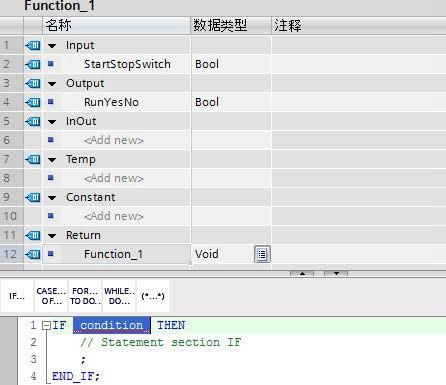The height and width of the screenshot is (385, 446).
Task: Click blue square marker before RunYesNo
Action: 51,101
